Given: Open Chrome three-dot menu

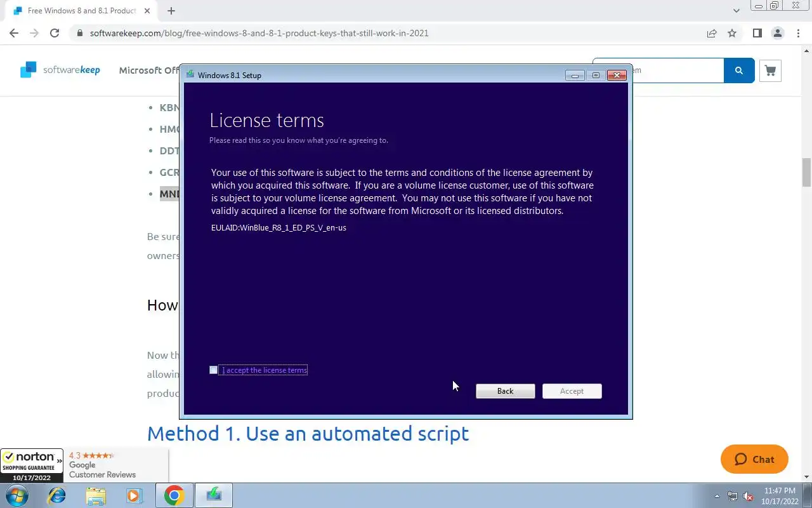Looking at the screenshot, I should tap(798, 33).
